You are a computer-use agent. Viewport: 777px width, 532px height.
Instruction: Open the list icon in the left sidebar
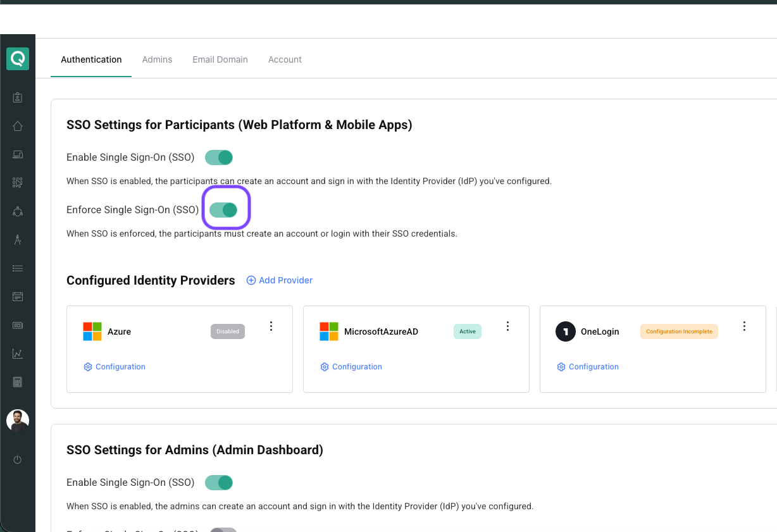18,268
